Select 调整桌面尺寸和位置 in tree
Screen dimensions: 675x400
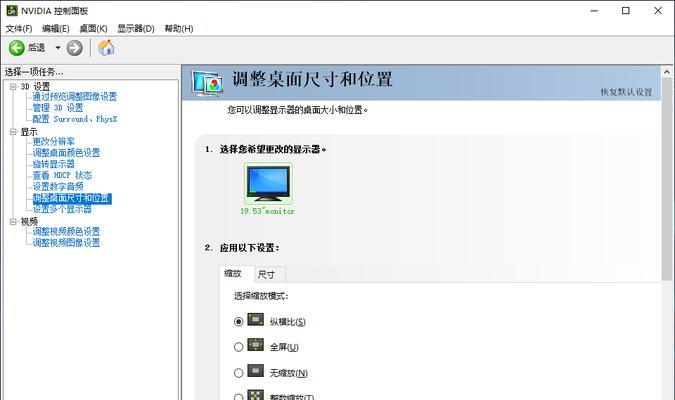[72, 198]
